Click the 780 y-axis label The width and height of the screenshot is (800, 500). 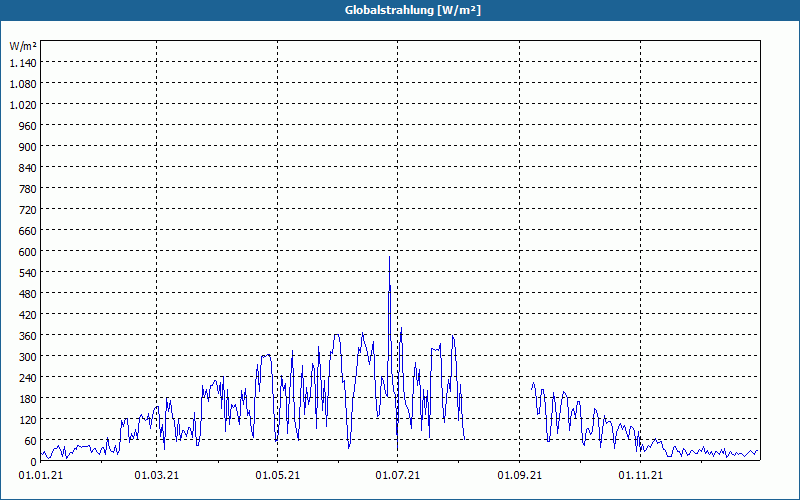[28, 189]
